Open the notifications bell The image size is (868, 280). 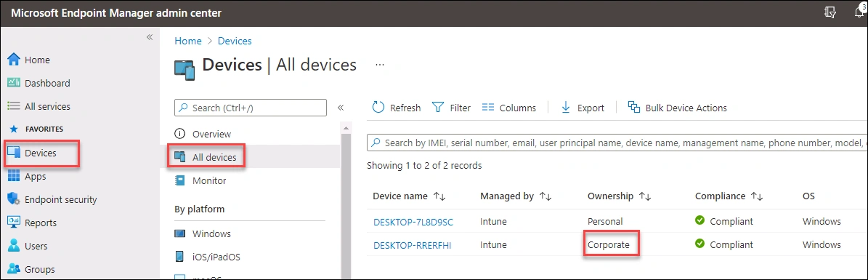pyautogui.click(x=860, y=12)
